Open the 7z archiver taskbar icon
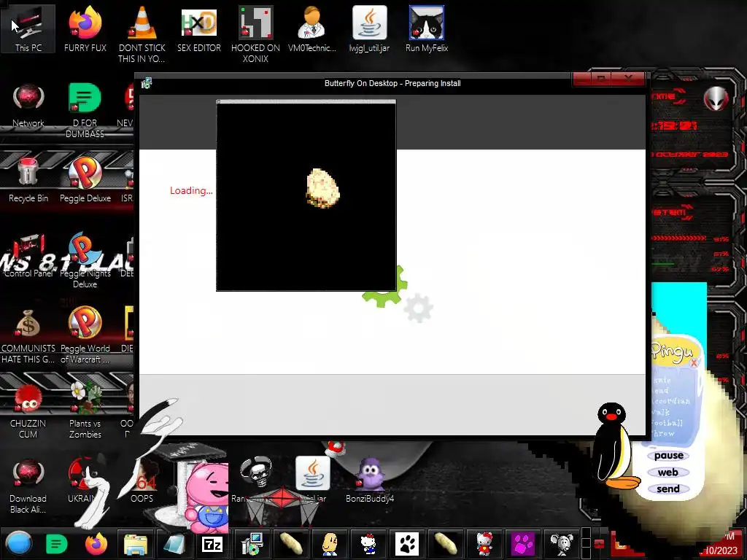This screenshot has height=560, width=747. pos(212,544)
